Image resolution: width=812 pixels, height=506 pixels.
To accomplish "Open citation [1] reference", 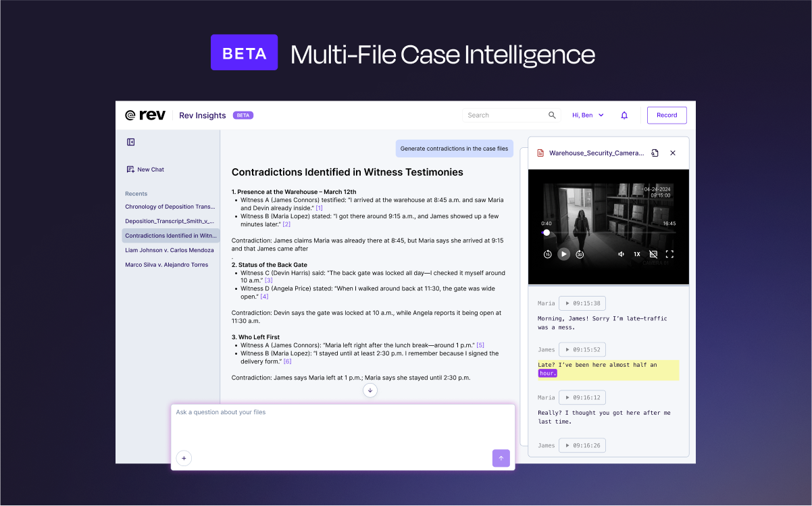I will coord(319,208).
